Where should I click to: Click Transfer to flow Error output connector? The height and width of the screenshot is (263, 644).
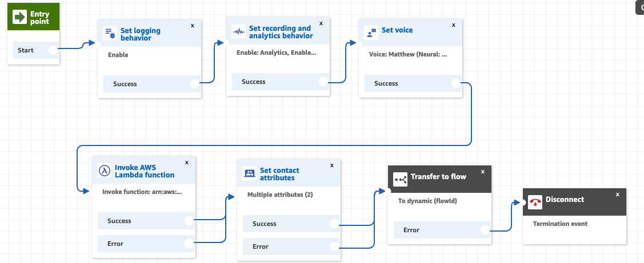(485, 230)
